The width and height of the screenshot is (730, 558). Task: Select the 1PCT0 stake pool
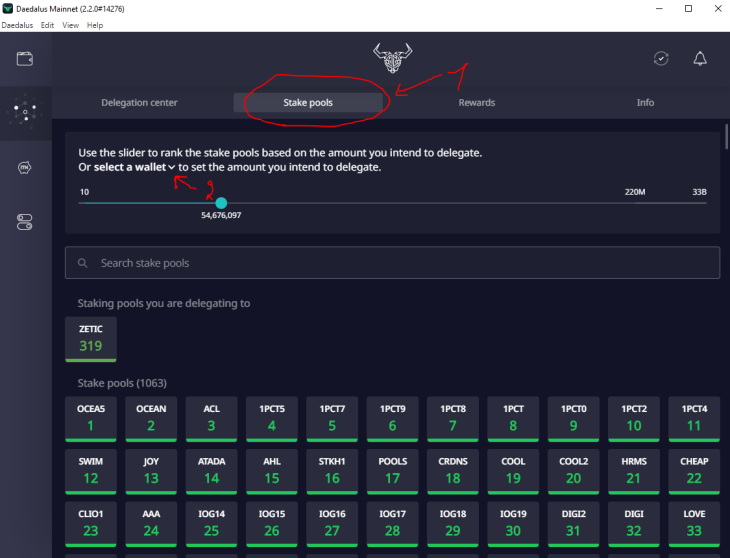pyautogui.click(x=574, y=419)
